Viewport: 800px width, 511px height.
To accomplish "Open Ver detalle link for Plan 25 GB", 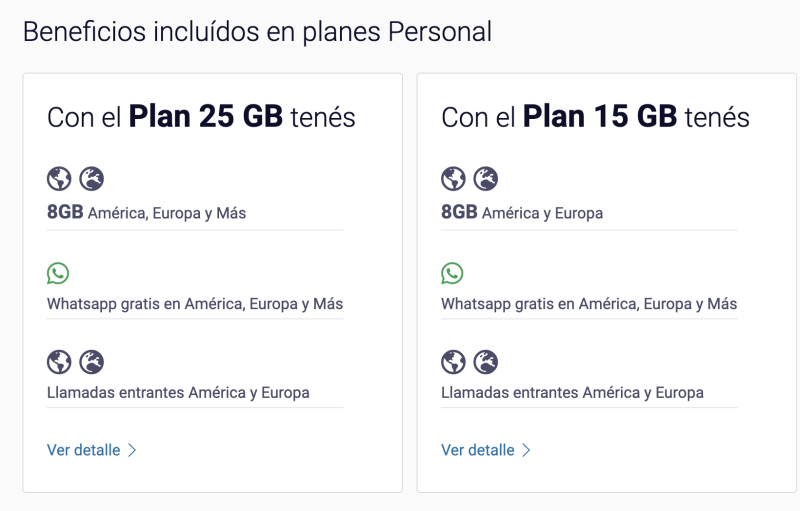I will 84,450.
